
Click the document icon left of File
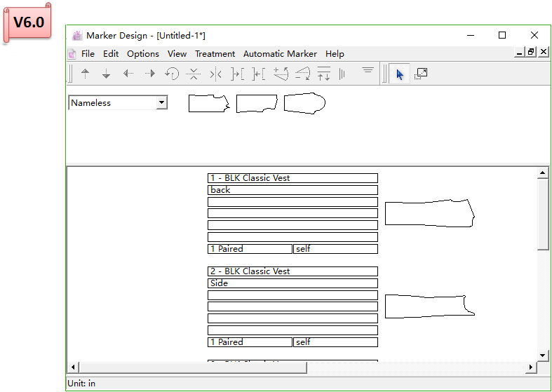[72, 54]
